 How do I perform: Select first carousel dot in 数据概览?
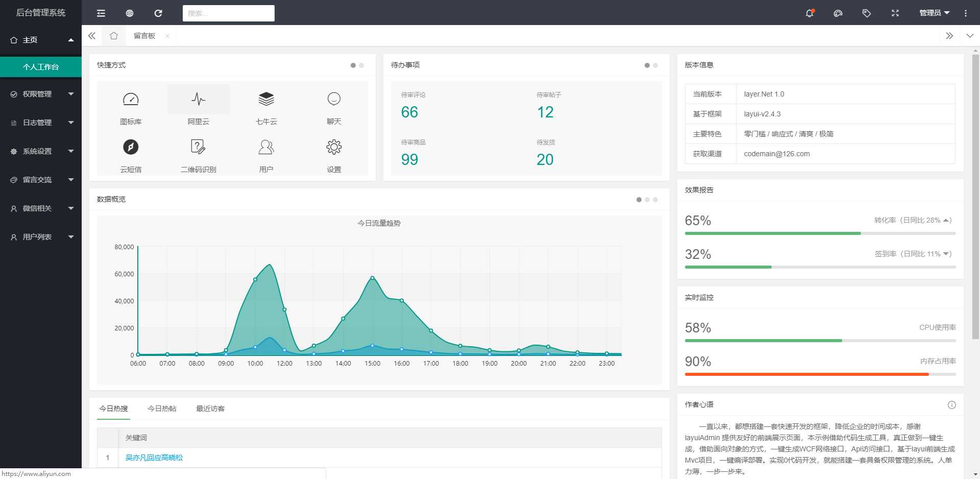(x=639, y=200)
